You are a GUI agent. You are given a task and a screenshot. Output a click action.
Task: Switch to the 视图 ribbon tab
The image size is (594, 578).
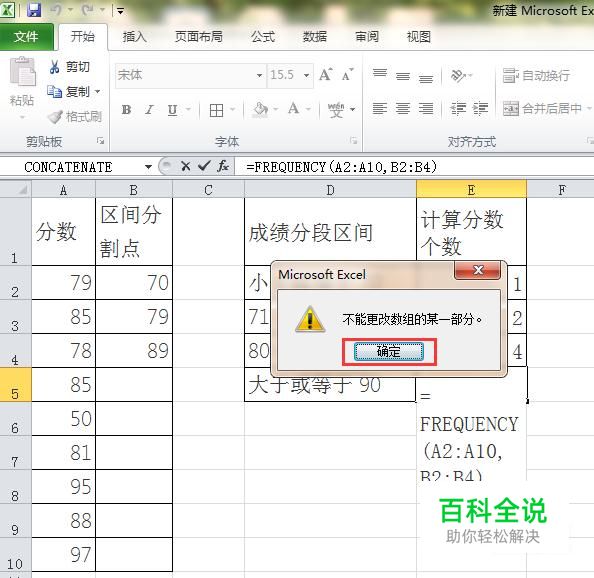pyautogui.click(x=418, y=37)
